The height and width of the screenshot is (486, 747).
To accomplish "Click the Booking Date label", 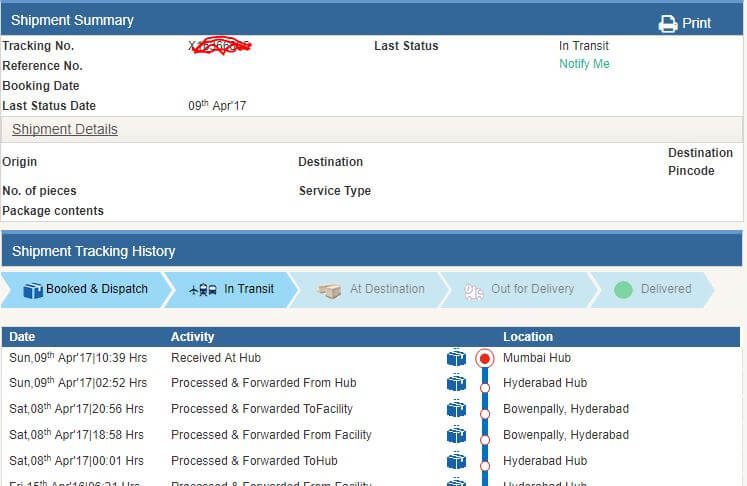I will coord(41,86).
